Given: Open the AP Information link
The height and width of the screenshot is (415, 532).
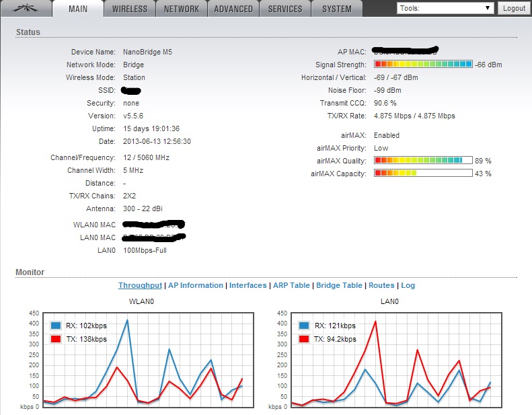Looking at the screenshot, I should 196,285.
